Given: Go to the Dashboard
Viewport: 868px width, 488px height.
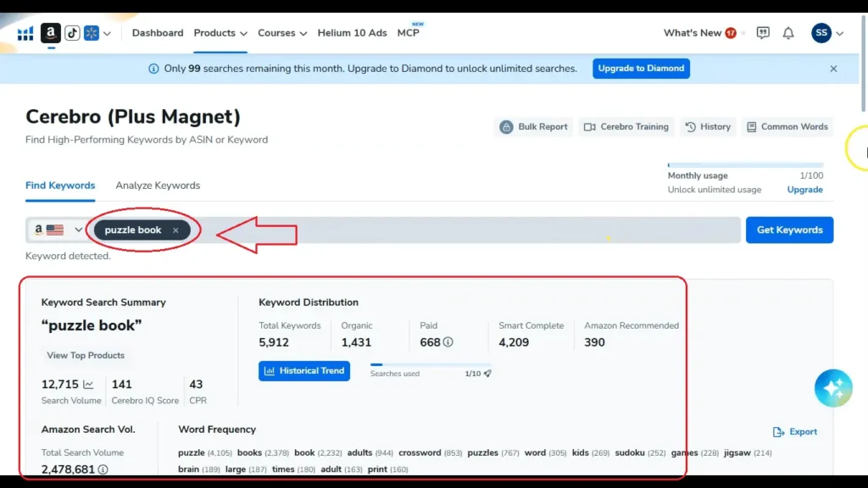Looking at the screenshot, I should pyautogui.click(x=157, y=33).
